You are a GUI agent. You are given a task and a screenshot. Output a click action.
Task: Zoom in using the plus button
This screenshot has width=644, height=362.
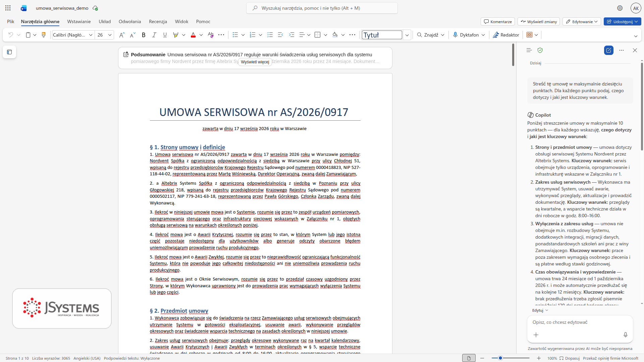click(x=539, y=358)
